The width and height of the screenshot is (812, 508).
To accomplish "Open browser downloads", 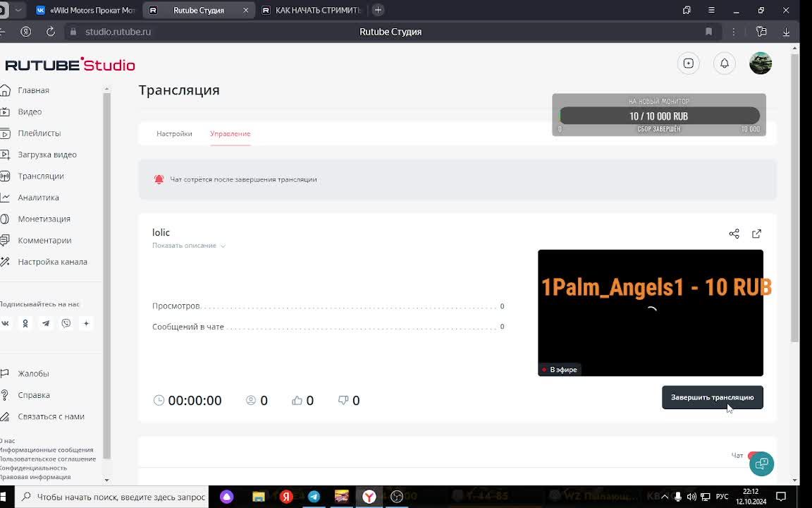I will (786, 32).
